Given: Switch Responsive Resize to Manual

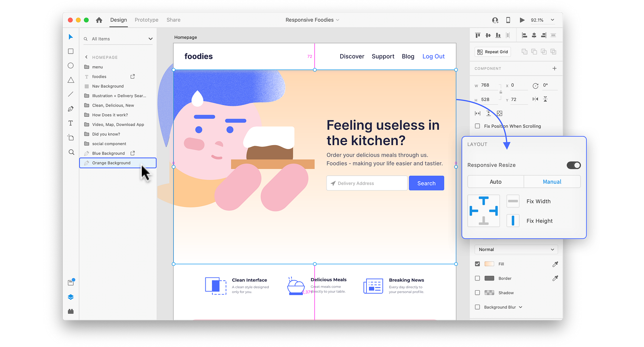Looking at the screenshot, I should point(552,182).
